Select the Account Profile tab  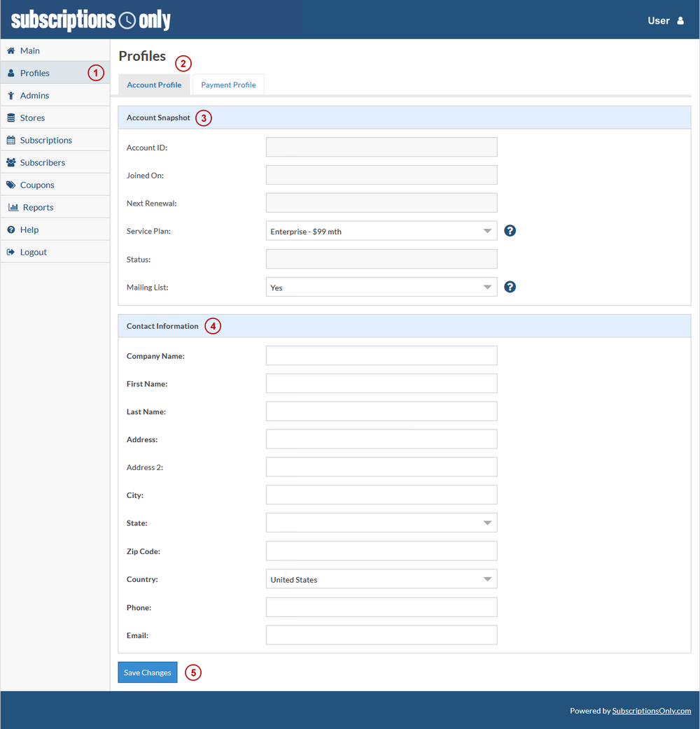pyautogui.click(x=153, y=84)
